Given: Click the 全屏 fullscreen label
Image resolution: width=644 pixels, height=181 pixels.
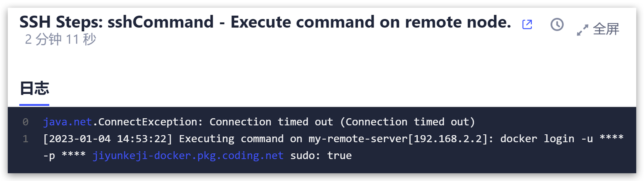Looking at the screenshot, I should pos(606,29).
